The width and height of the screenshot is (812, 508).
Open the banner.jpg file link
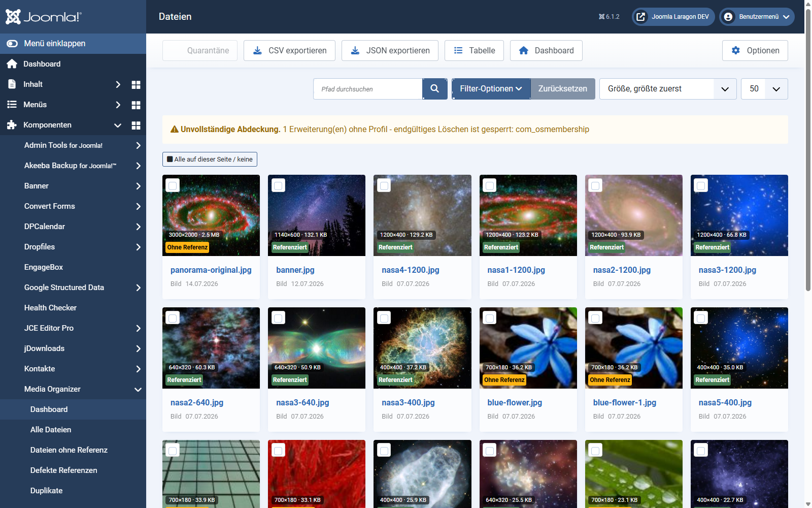coord(295,270)
